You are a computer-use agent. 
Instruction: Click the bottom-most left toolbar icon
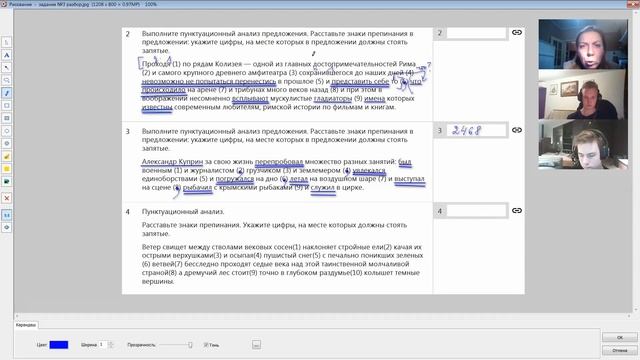(7, 228)
